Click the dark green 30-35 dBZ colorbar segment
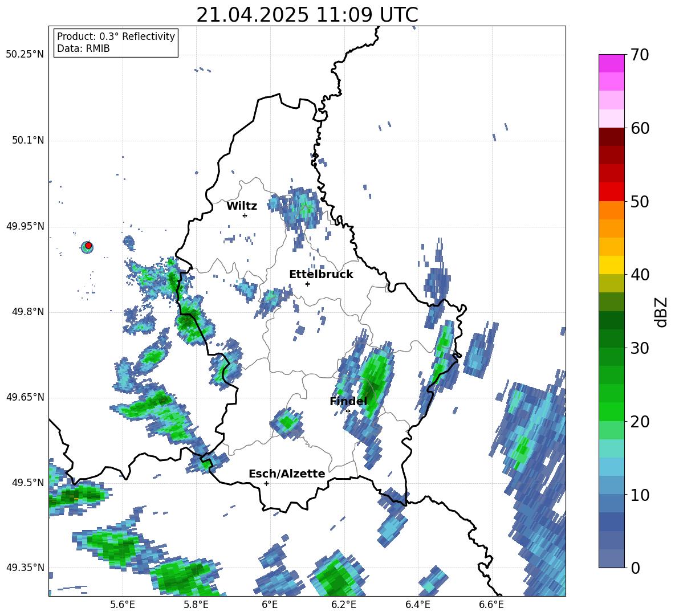Viewport: 675px width, 616px height. [611, 320]
